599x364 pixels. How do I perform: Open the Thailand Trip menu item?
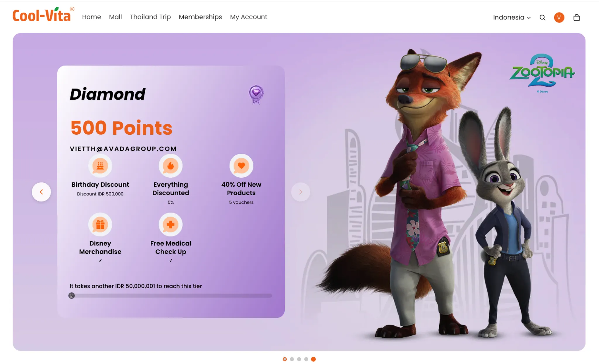[x=150, y=17]
